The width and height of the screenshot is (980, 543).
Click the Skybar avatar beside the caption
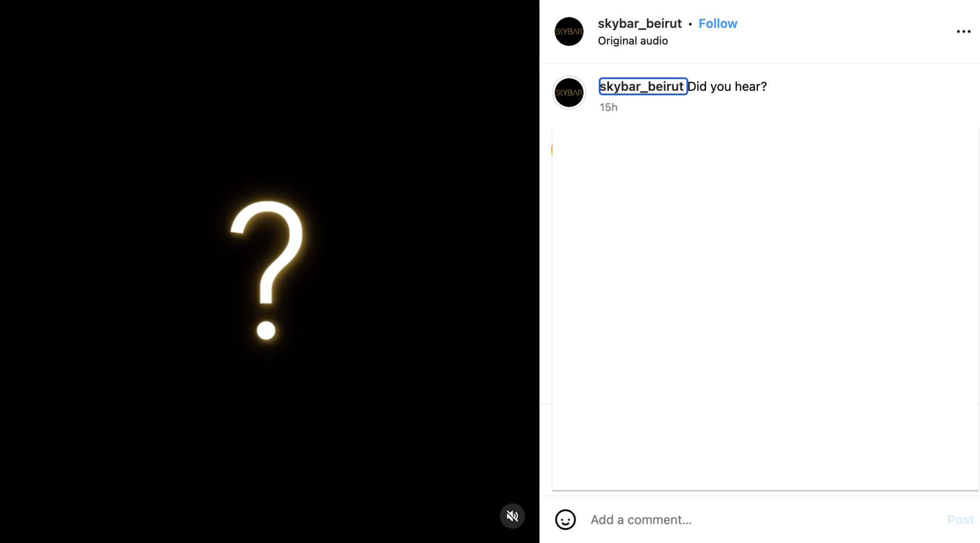point(569,93)
